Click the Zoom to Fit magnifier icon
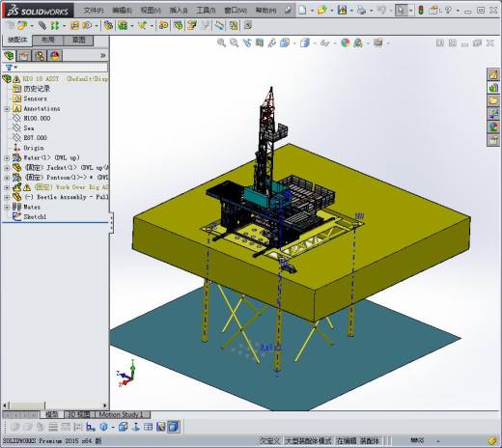The width and height of the screenshot is (502, 448). 221,42
